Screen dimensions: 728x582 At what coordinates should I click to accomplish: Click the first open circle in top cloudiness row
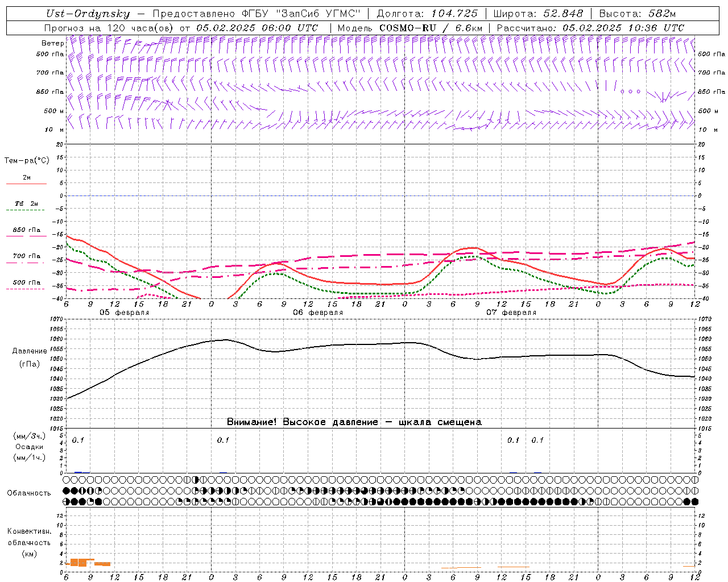[x=66, y=480]
